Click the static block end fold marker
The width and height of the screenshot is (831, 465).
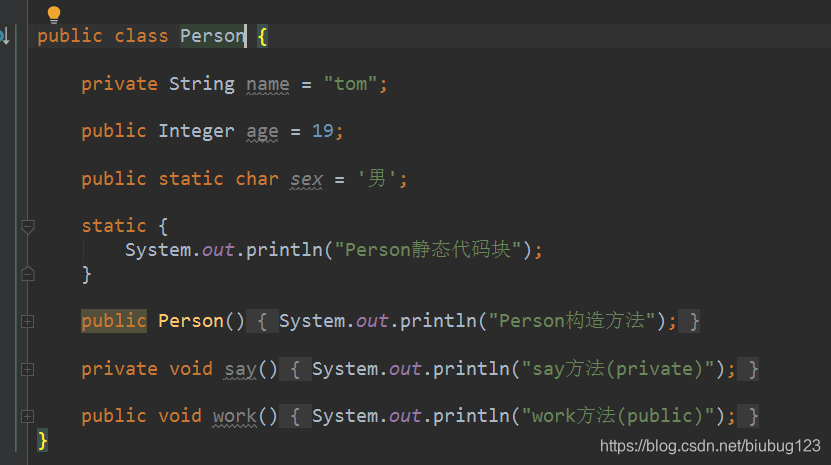tap(28, 274)
